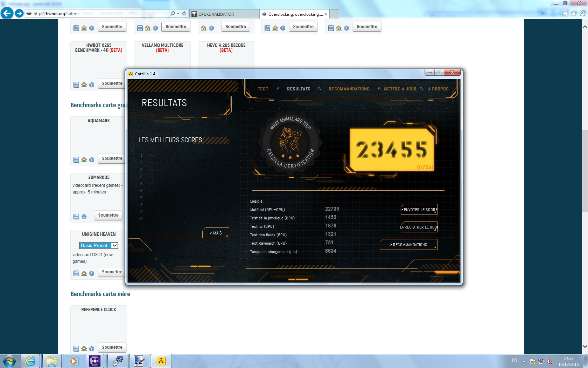Image resolution: width=588 pixels, height=368 pixels.
Task: Click the network tray icon
Action: 541,361
